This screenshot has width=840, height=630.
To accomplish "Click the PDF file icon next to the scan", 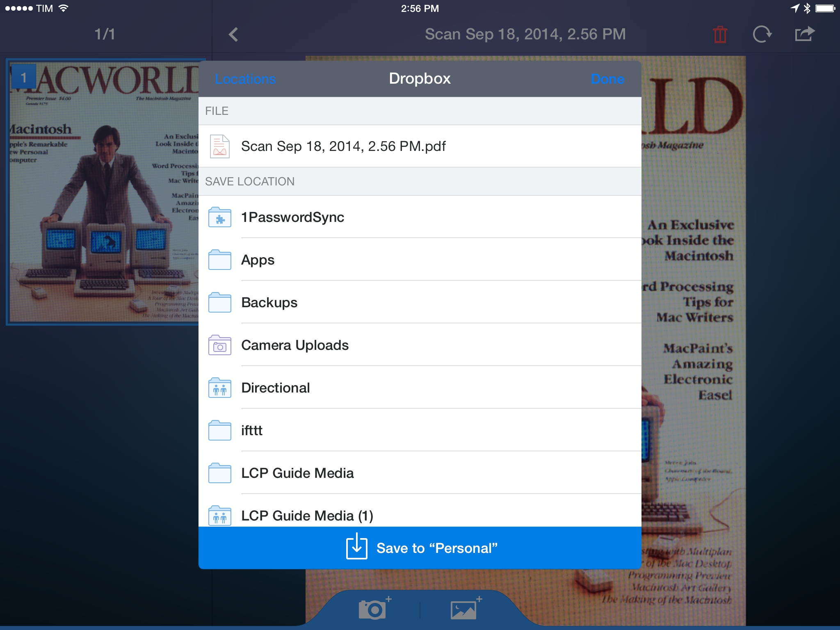I will [219, 146].
